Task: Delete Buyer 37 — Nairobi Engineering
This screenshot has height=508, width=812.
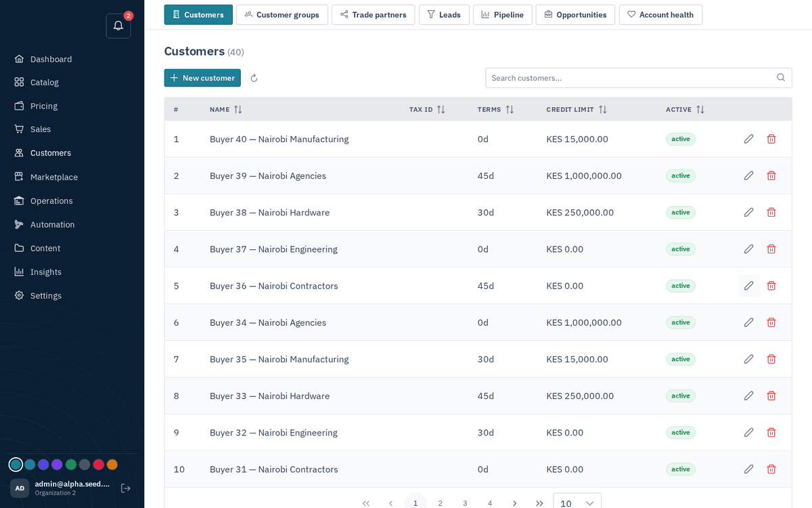Action: 771,249
